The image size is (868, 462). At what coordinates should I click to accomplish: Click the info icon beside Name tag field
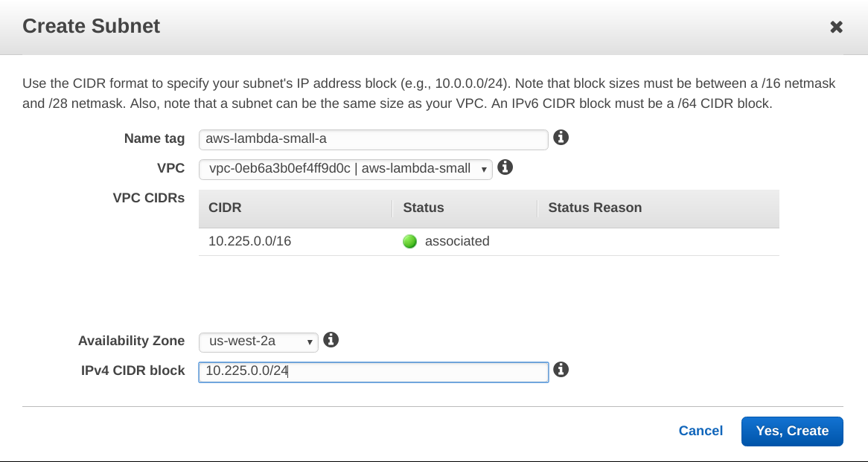coord(561,138)
